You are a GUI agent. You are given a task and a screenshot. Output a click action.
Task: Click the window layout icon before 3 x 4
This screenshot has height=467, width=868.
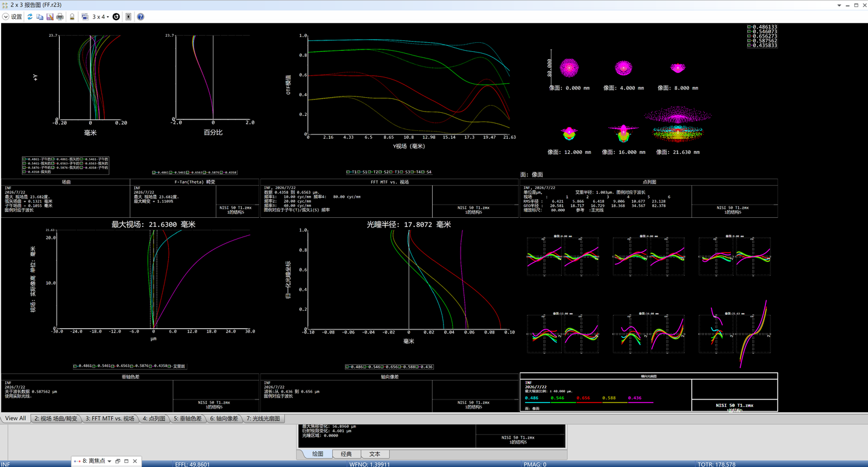tap(85, 17)
